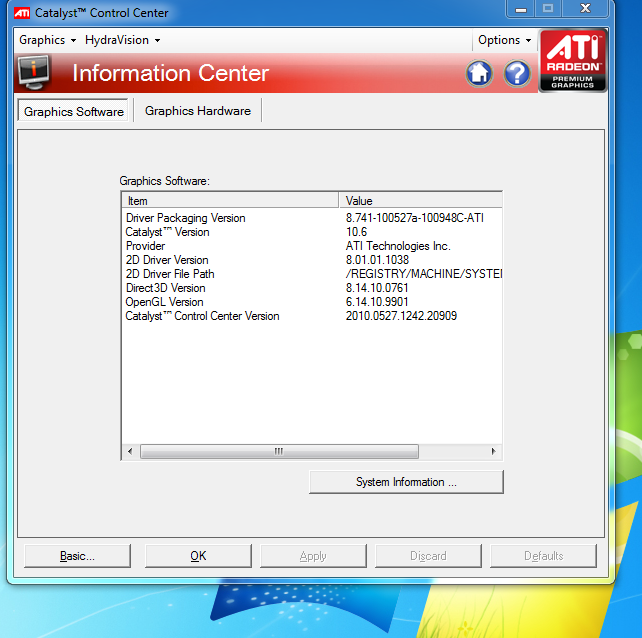Select the Direct3D Version row
Image resolution: width=642 pixels, height=638 pixels.
pos(312,288)
